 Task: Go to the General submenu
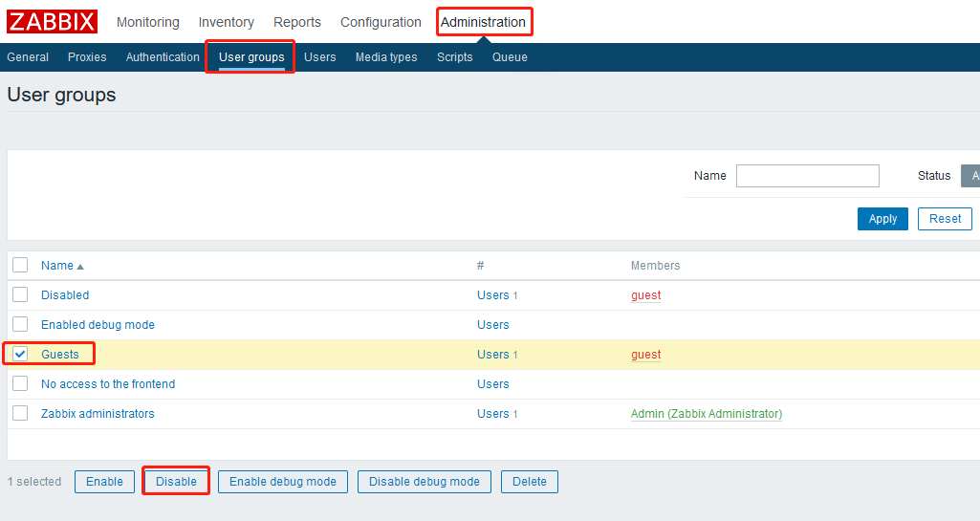[28, 56]
